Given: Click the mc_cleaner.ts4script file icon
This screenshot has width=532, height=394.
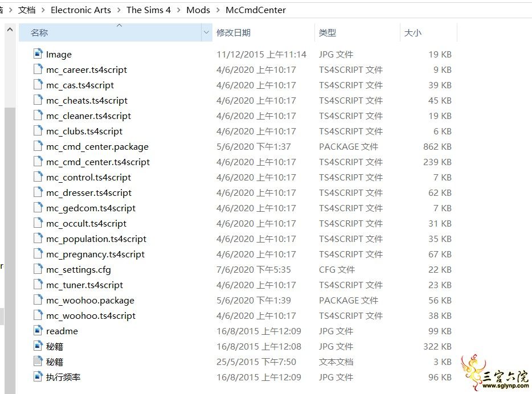Looking at the screenshot, I should click(38, 115).
